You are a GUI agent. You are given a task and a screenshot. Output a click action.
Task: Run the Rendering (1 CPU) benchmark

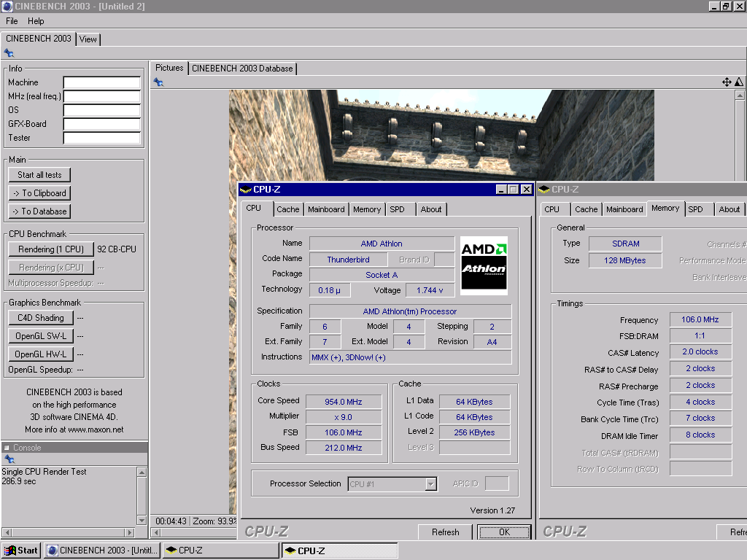[51, 249]
